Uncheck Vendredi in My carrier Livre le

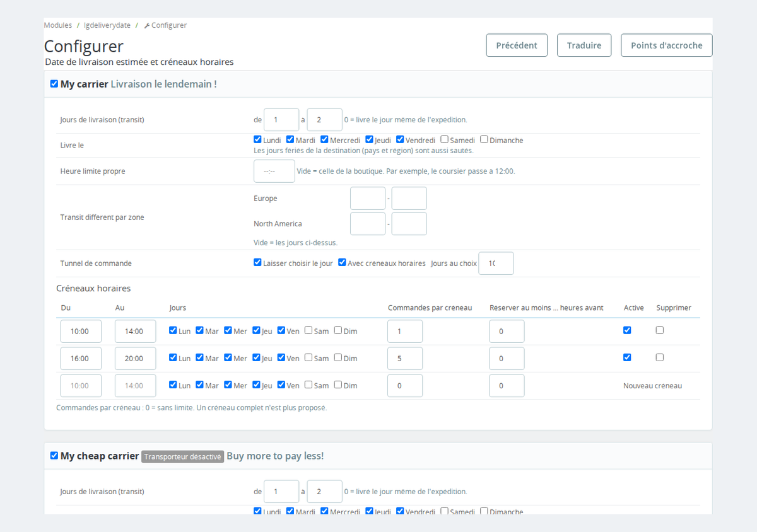tap(400, 139)
